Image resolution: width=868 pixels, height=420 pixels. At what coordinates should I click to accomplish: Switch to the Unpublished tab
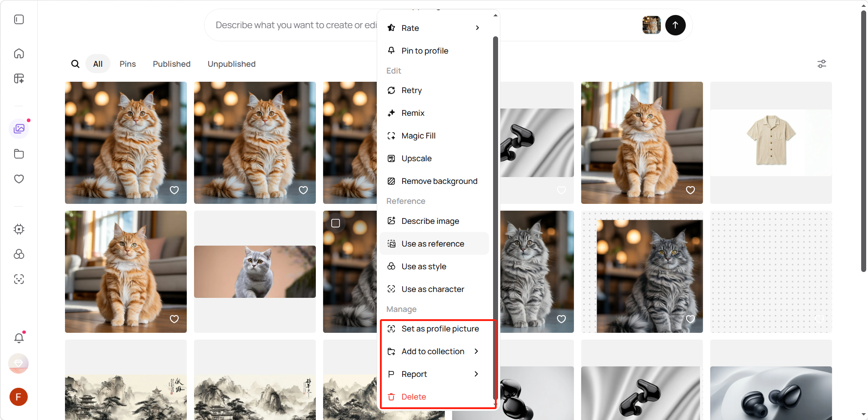(232, 64)
